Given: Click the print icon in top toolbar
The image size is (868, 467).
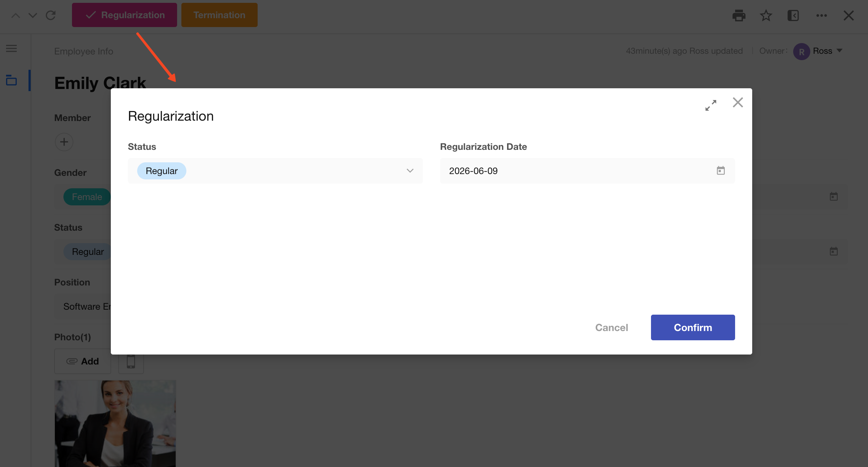Looking at the screenshot, I should pyautogui.click(x=739, y=15).
